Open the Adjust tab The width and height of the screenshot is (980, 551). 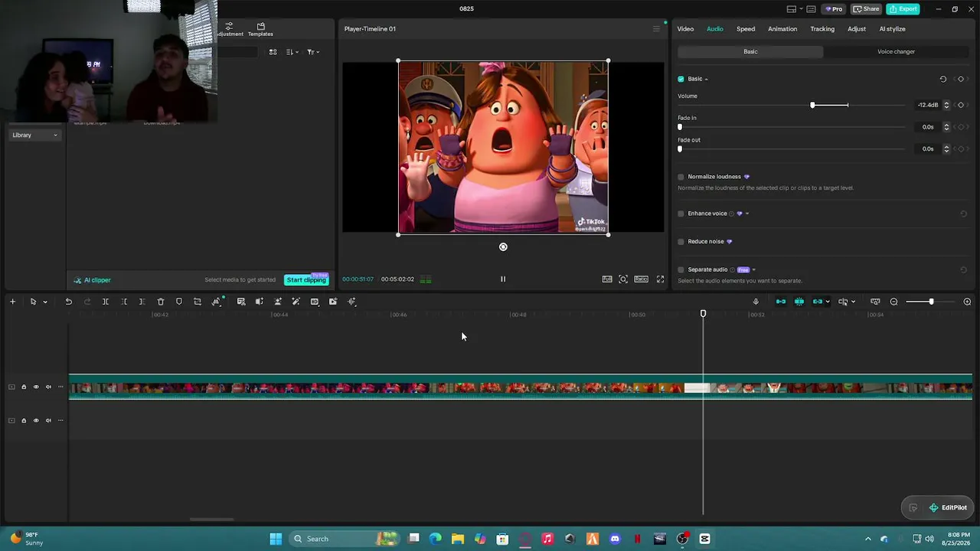pos(857,29)
